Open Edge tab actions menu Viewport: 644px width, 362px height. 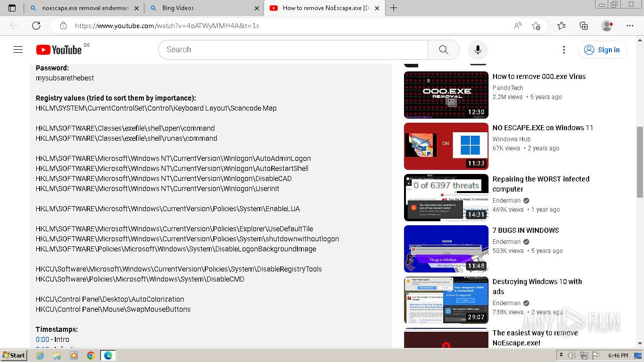(x=12, y=8)
